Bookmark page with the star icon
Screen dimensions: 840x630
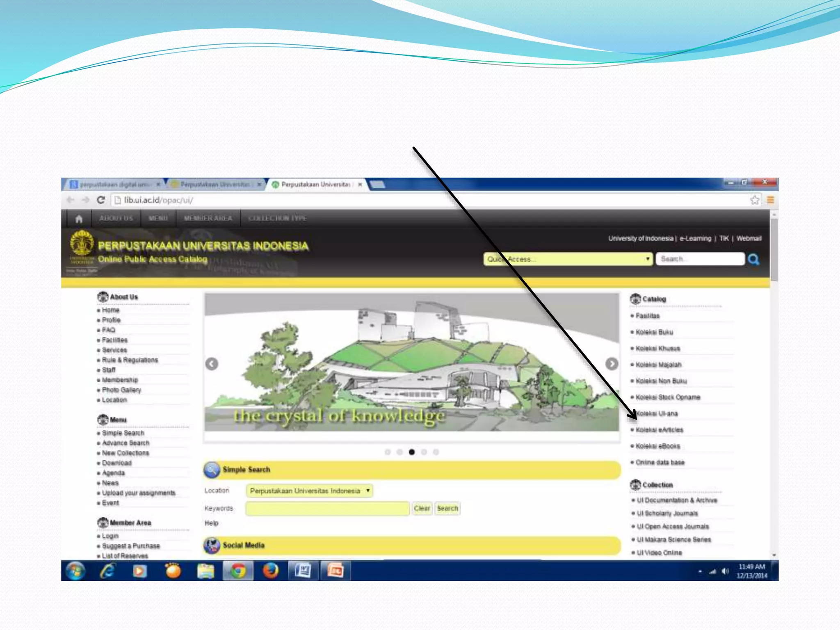point(754,200)
